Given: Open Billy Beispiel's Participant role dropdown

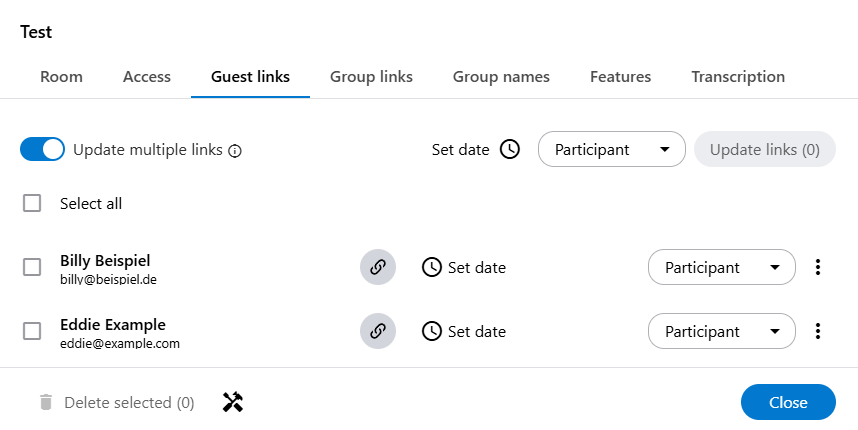Looking at the screenshot, I should 721,267.
